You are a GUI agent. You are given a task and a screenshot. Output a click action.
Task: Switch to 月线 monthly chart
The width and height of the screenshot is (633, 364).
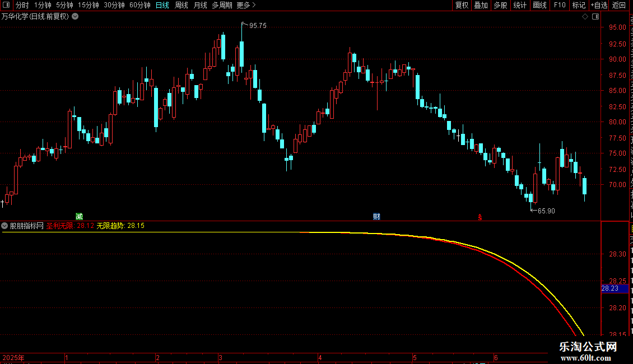[200, 5]
